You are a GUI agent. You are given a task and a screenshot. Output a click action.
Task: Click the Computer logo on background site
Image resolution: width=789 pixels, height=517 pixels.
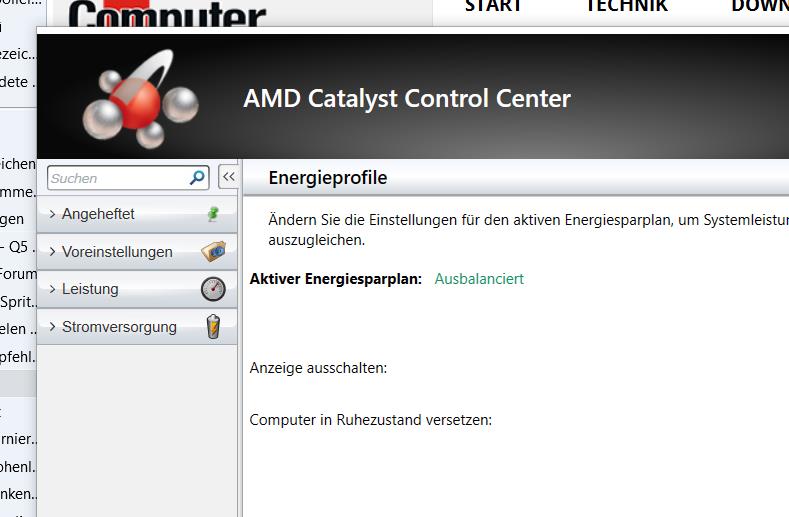pos(167,14)
